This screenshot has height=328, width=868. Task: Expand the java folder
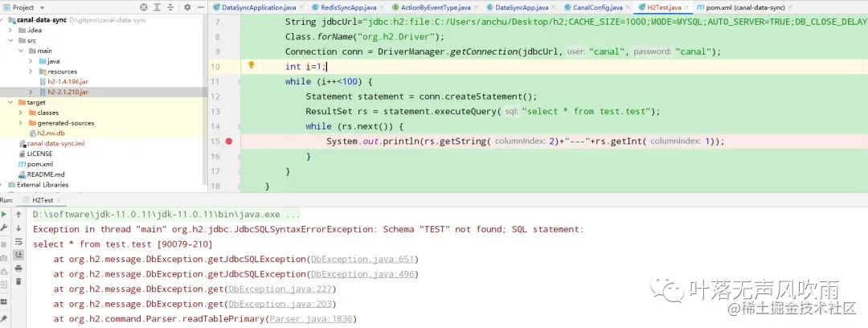(31, 61)
